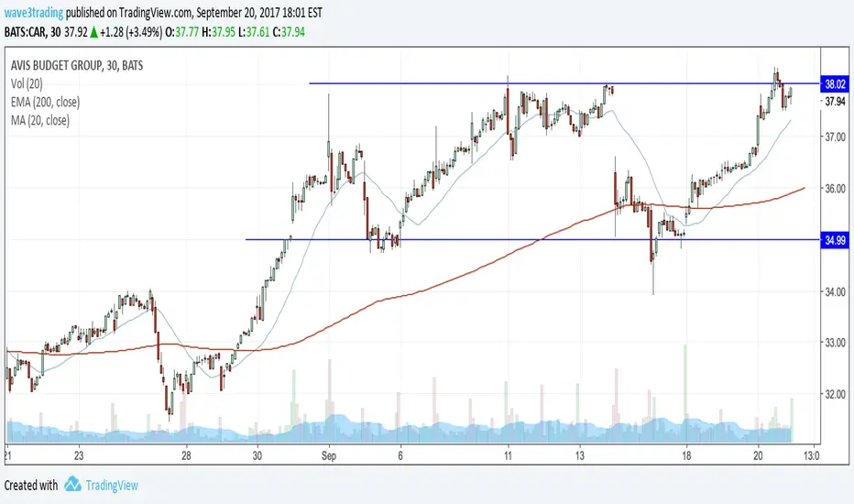Viewport: 854px width, 504px height.
Task: Click the 38.02 blue price label
Action: click(x=835, y=84)
